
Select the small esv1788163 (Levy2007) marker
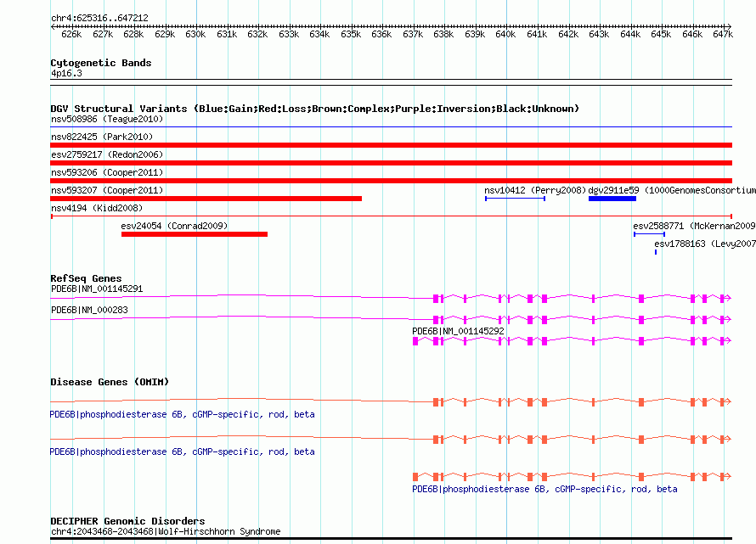pyautogui.click(x=656, y=252)
